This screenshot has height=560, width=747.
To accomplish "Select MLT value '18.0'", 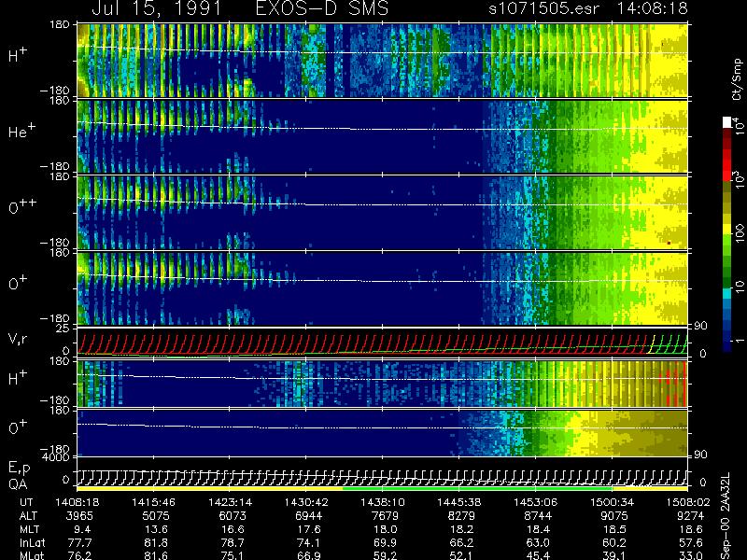I will click(x=385, y=529).
